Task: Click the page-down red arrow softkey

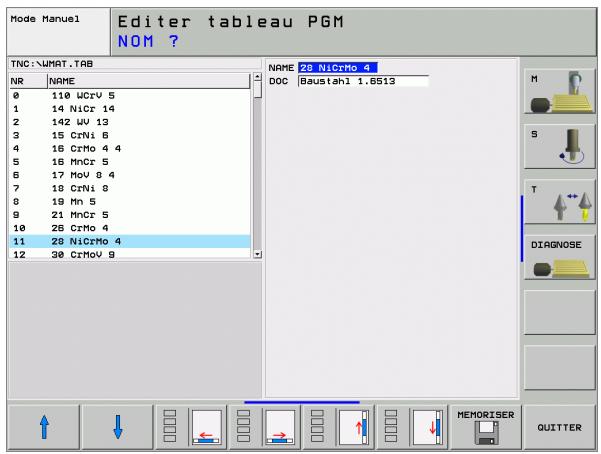Action: [412, 427]
